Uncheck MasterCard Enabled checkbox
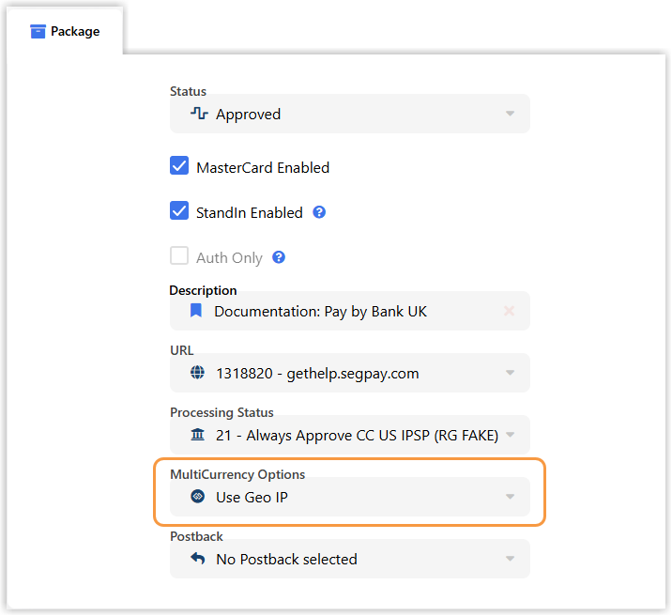Image resolution: width=672 pixels, height=616 pixels. 179,166
